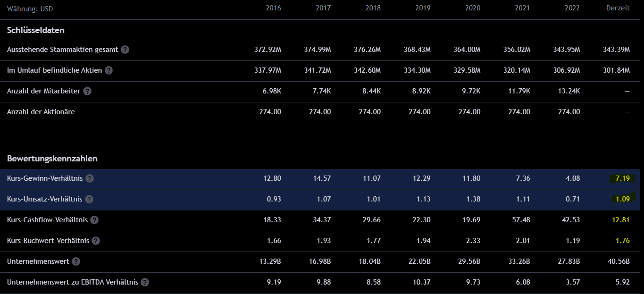This screenshot has width=644, height=294.
Task: Click the Bewertungskennzahlen section heading
Action: (52, 159)
